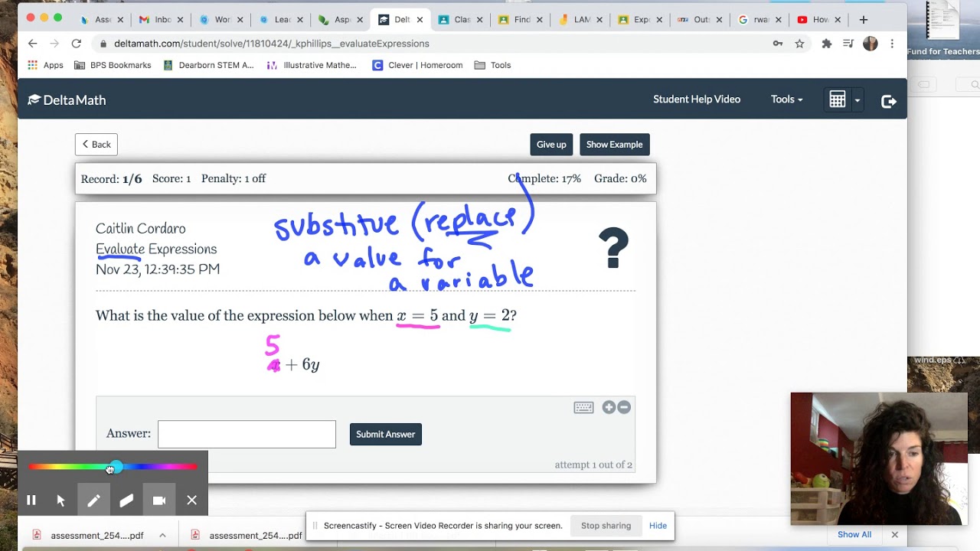
Task: Adjust the pen color hue slider
Action: click(113, 467)
